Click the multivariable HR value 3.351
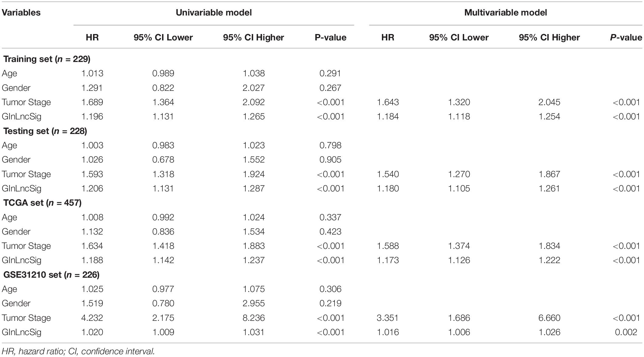644x357 pixels. pos(388,318)
